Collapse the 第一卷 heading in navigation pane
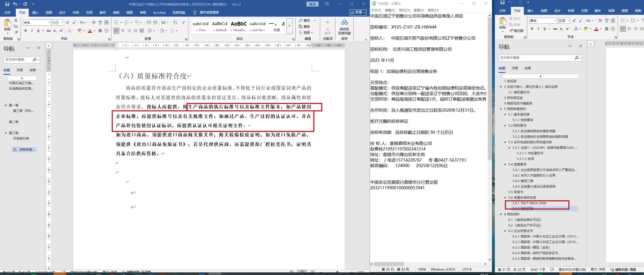644x275 pixels. [6, 105]
